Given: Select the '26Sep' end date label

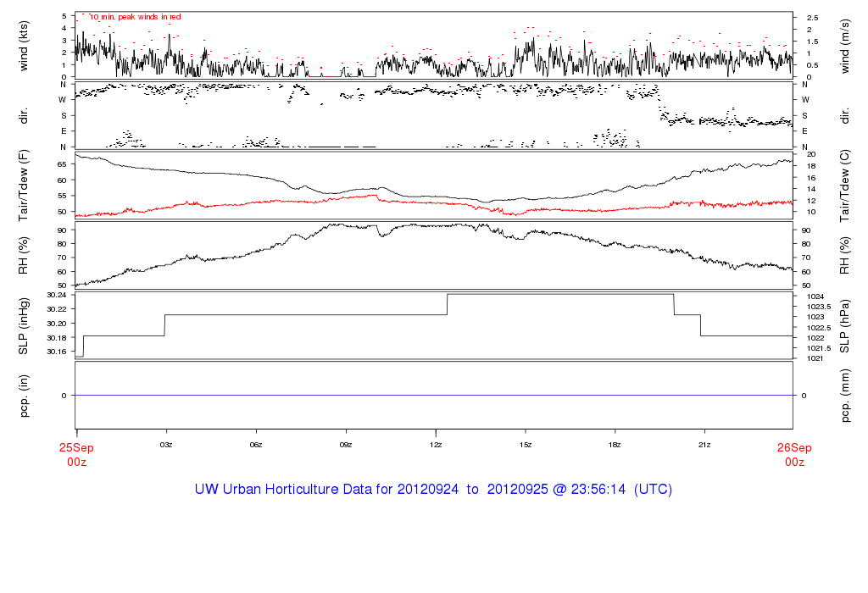Looking at the screenshot, I should (x=793, y=447).
